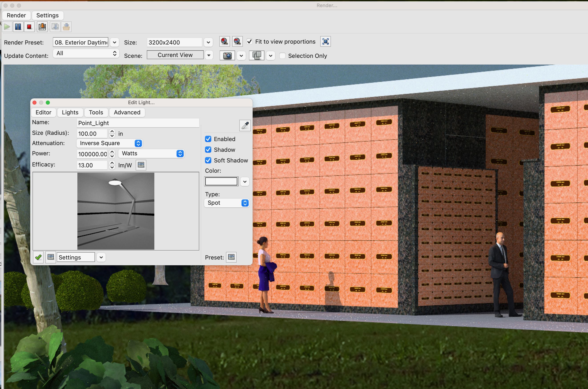Click the lamp preview thumbnail

116,211
